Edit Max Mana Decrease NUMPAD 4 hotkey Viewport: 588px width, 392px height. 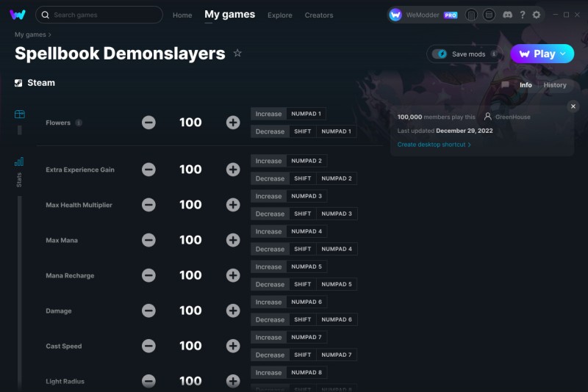click(337, 249)
